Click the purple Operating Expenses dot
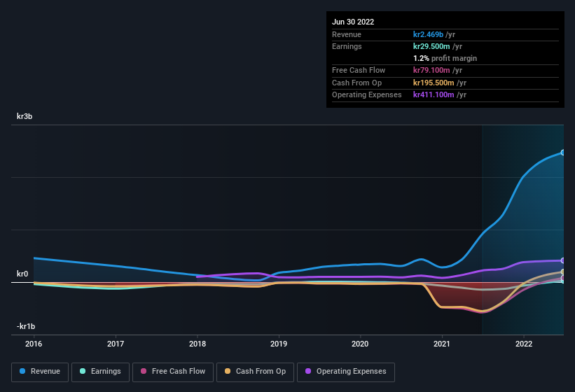The image size is (575, 392). tap(309, 371)
